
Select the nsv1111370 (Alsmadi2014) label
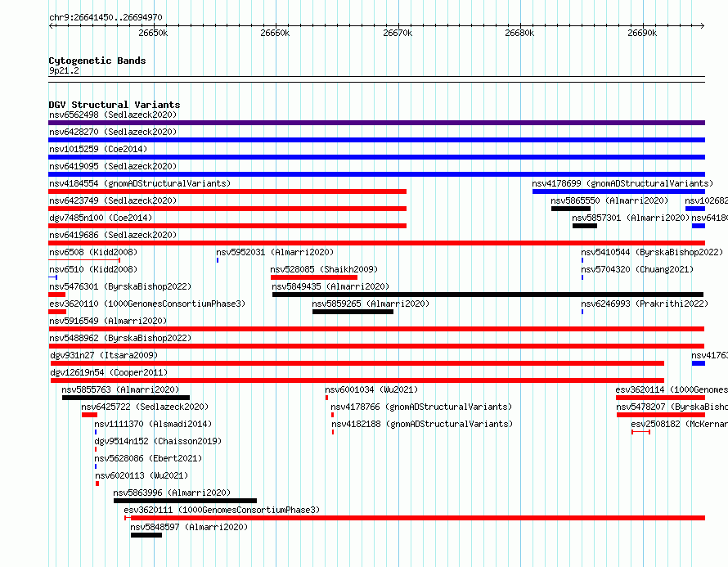click(x=153, y=424)
